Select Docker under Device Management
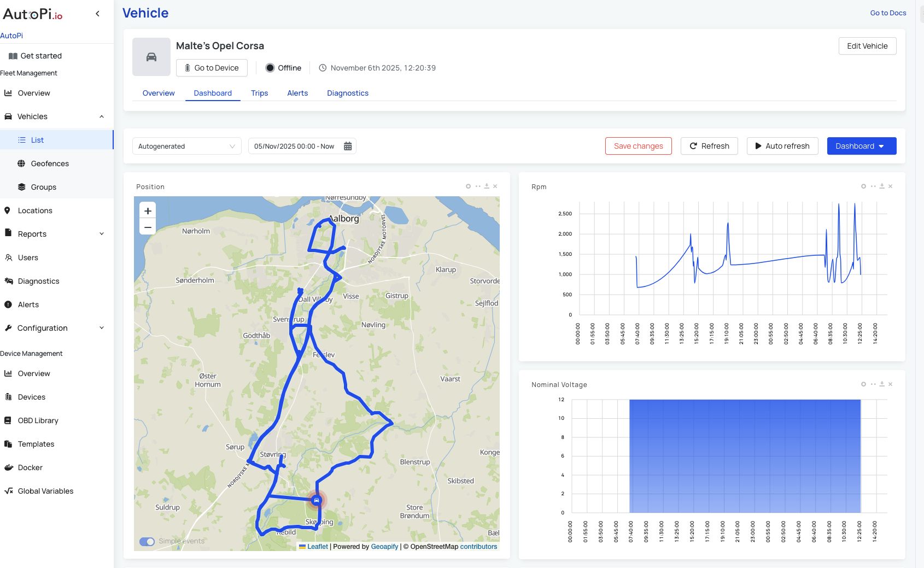 [x=30, y=467]
